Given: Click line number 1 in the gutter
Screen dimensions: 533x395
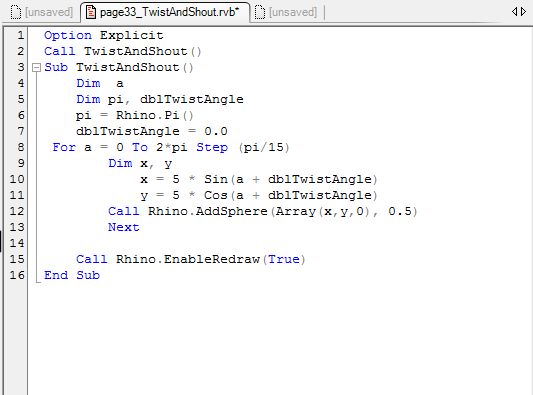Looking at the screenshot, I should click(x=21, y=35).
